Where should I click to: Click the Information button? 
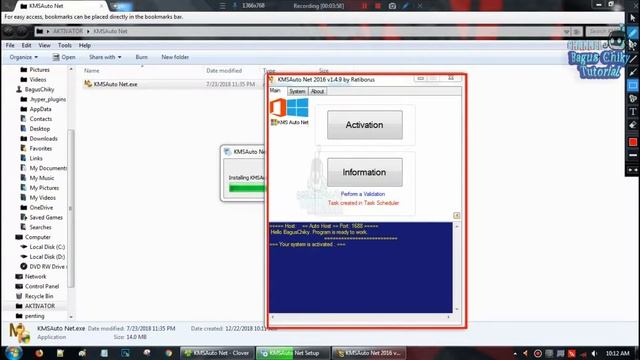(x=364, y=172)
